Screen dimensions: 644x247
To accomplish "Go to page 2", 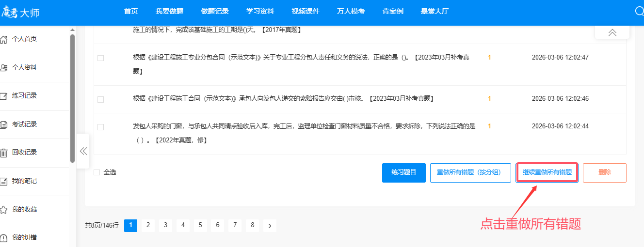I will (x=148, y=225).
